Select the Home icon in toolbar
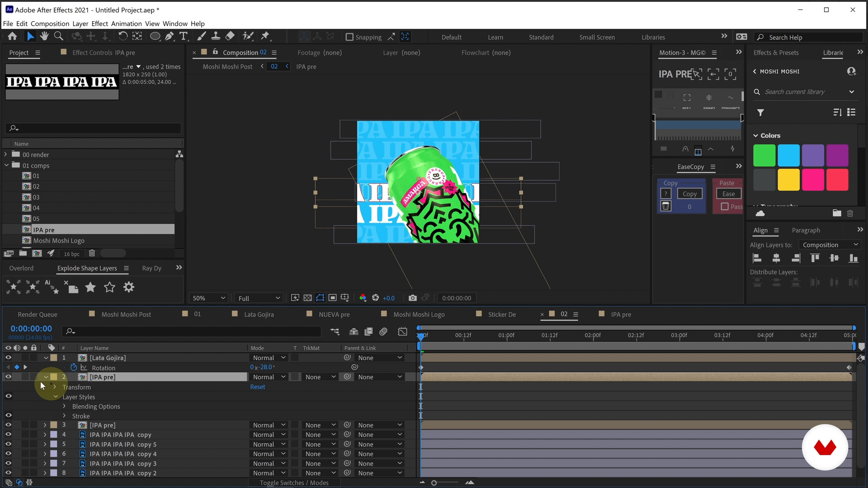The image size is (868, 488). [x=12, y=37]
